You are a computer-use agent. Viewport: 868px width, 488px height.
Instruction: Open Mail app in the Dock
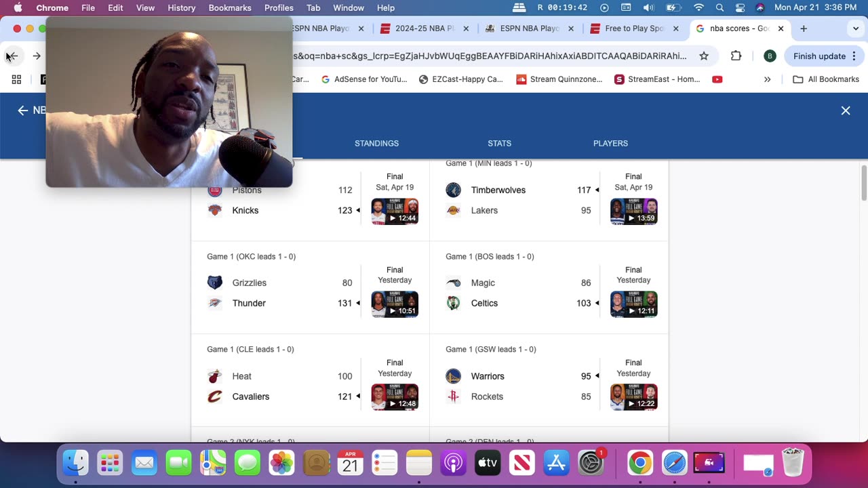click(x=144, y=463)
